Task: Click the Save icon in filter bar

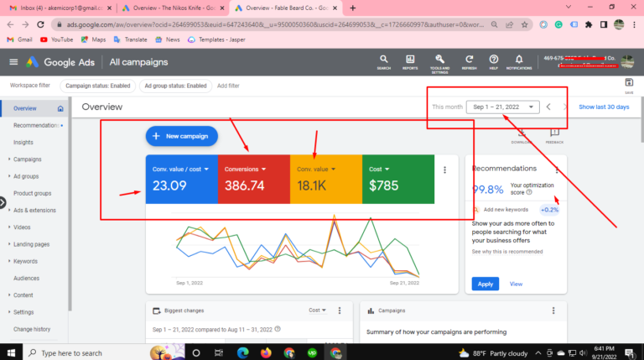Action: click(x=629, y=83)
